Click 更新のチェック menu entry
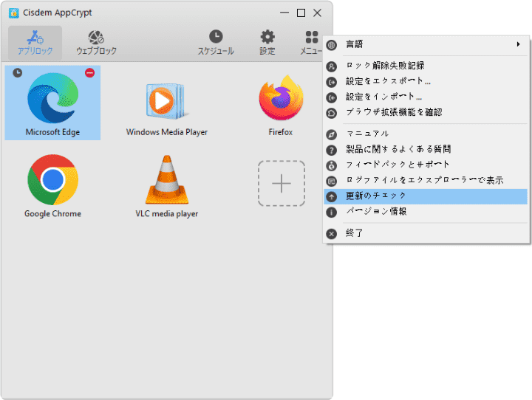 (x=426, y=196)
